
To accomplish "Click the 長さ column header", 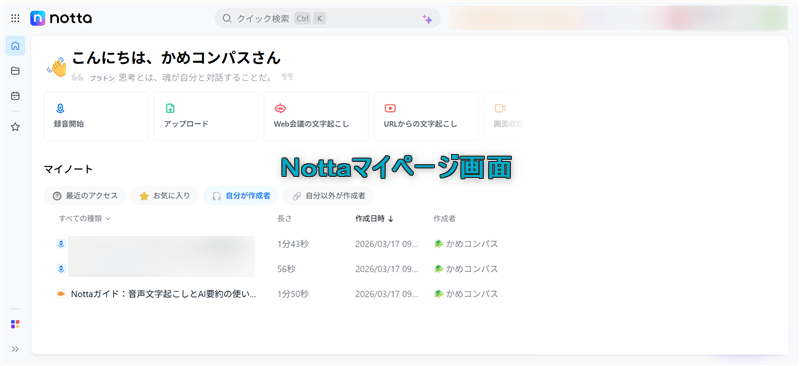I will tap(284, 218).
